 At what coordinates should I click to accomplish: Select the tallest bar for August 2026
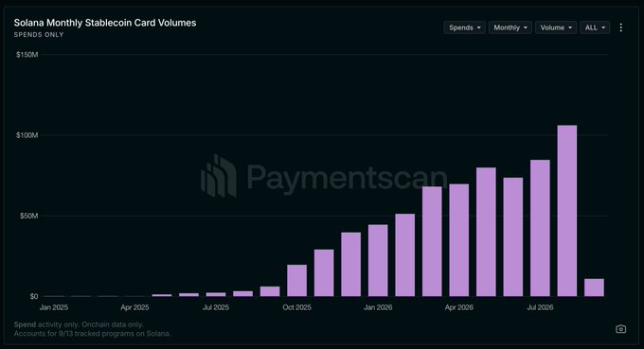pos(566,211)
